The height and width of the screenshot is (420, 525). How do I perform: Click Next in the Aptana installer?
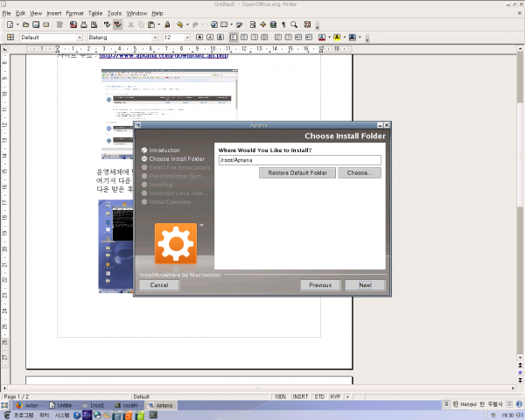[x=365, y=285]
